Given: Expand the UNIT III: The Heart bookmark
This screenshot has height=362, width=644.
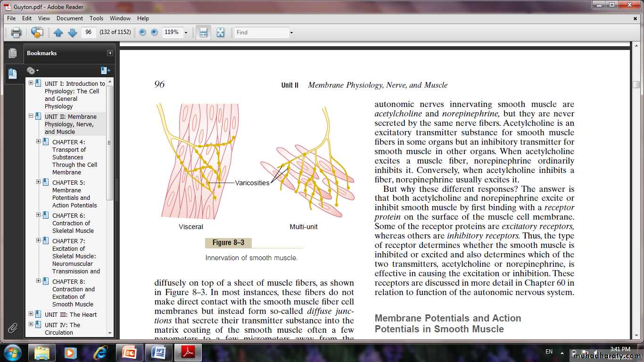Looking at the screenshot, I should (x=31, y=314).
